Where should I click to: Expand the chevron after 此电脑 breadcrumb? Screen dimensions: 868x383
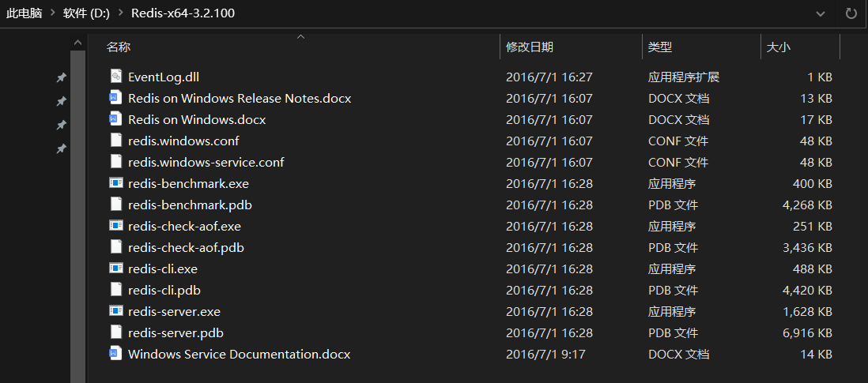click(50, 13)
